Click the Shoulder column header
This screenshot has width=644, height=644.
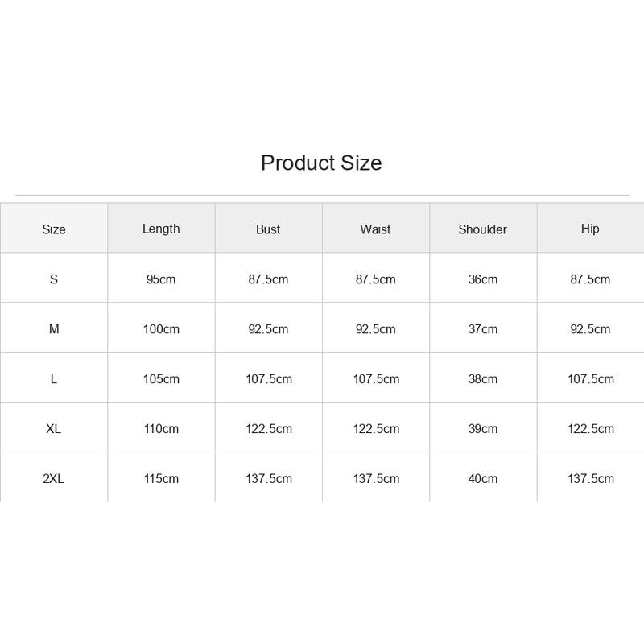tap(482, 229)
